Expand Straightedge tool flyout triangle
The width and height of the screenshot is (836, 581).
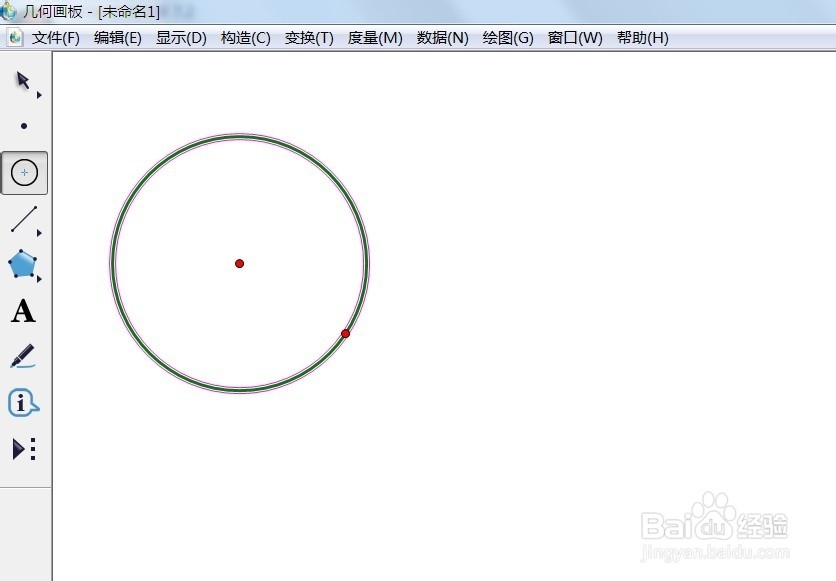coord(39,233)
